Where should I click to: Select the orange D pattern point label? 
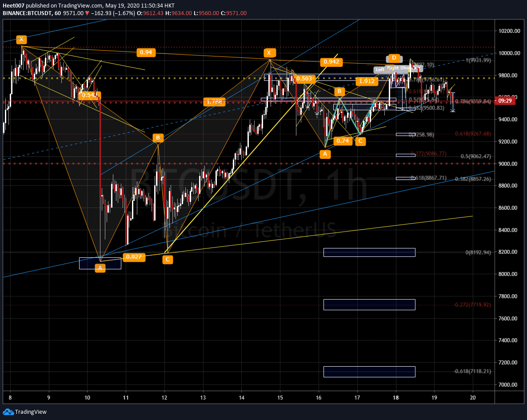(x=394, y=58)
